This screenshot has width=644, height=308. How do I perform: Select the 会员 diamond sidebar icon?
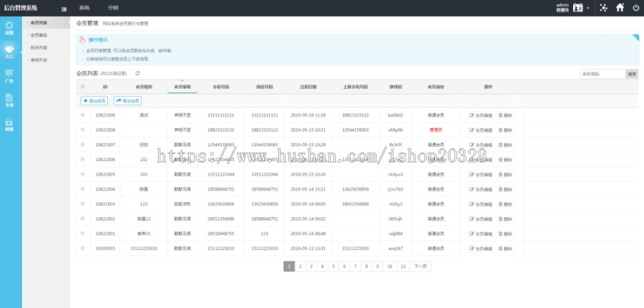(x=9, y=52)
